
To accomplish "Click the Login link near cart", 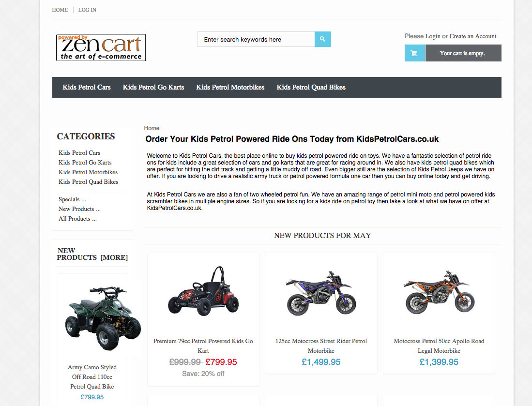I will [433, 36].
